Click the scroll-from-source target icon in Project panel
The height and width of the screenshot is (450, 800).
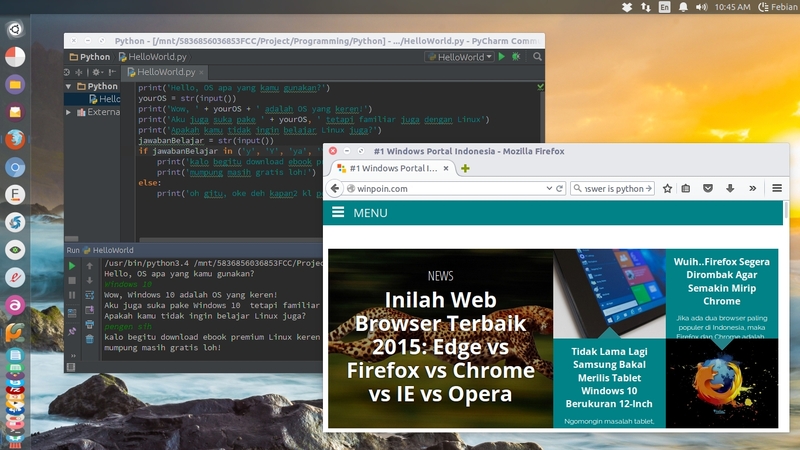coord(67,72)
